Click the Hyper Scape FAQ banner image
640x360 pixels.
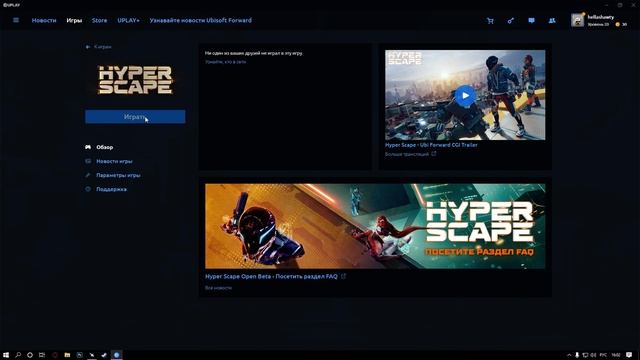375,226
